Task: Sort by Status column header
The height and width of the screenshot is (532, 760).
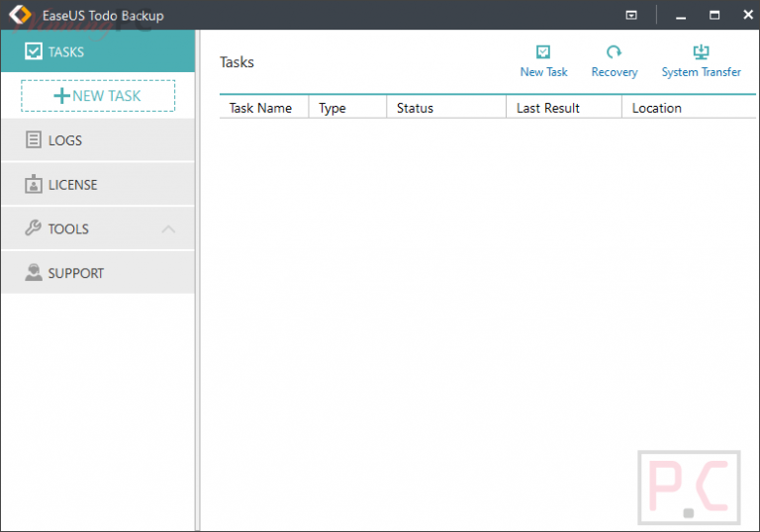Action: click(446, 108)
